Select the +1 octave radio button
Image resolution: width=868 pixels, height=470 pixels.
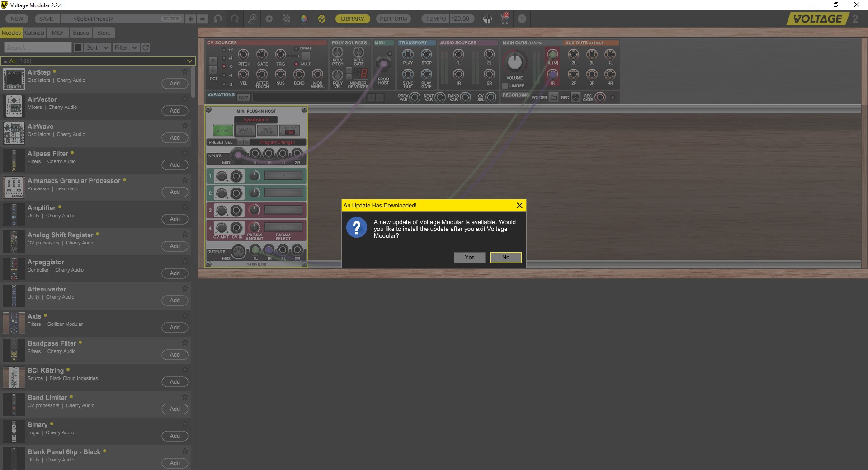(x=224, y=58)
